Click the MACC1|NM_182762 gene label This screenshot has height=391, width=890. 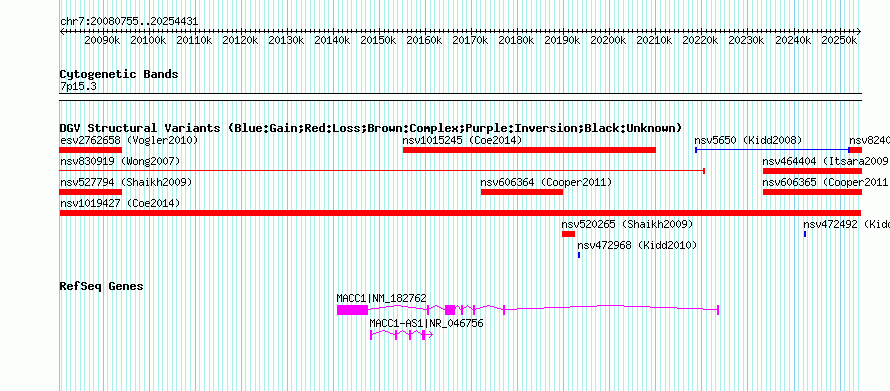pyautogui.click(x=381, y=298)
